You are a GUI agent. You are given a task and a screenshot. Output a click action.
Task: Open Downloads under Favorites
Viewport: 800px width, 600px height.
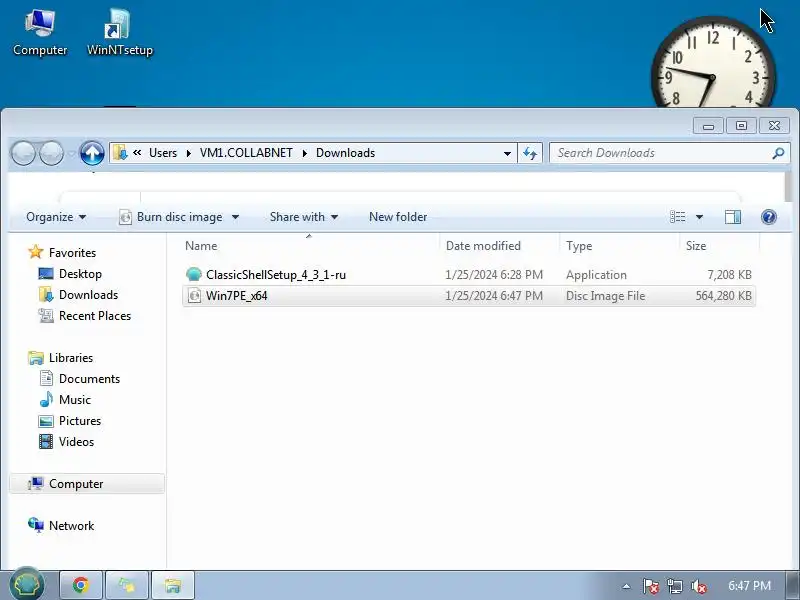click(88, 295)
